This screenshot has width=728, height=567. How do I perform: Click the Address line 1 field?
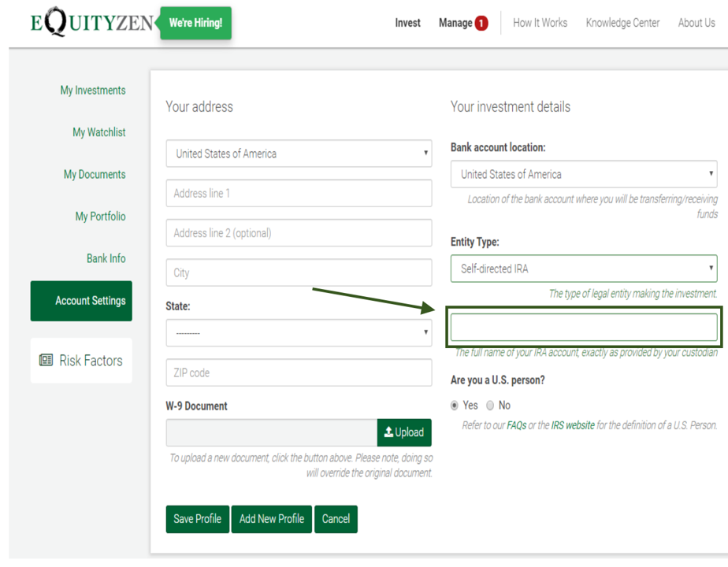(299, 193)
